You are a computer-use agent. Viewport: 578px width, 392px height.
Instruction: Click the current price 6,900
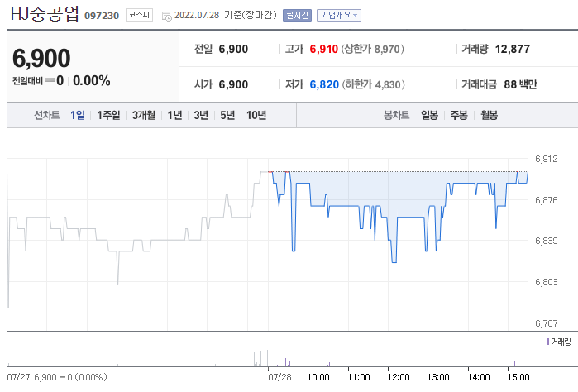click(41, 58)
